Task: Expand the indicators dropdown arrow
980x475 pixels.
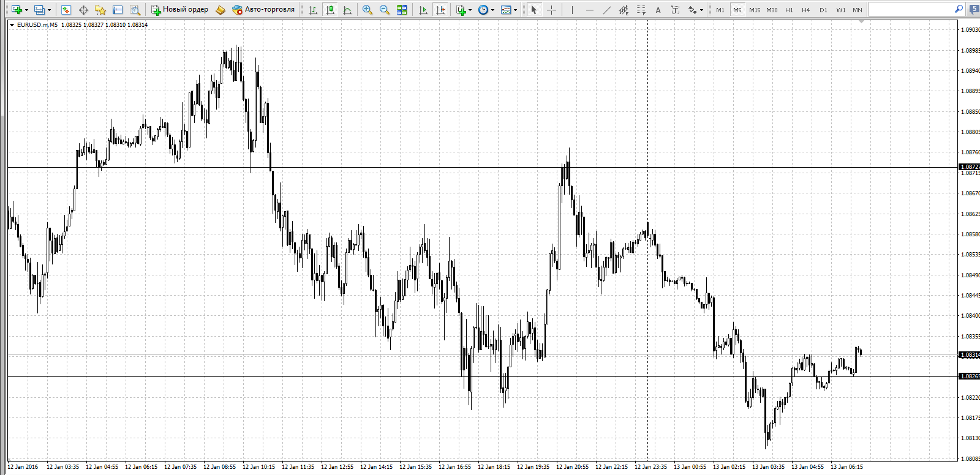Action: point(470,10)
